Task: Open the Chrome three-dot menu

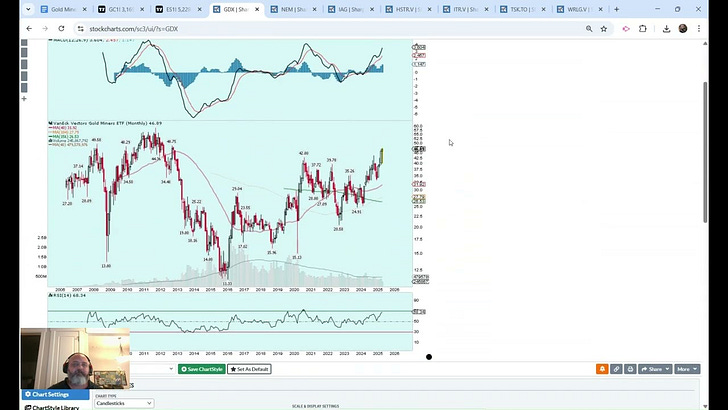Action: tap(699, 29)
